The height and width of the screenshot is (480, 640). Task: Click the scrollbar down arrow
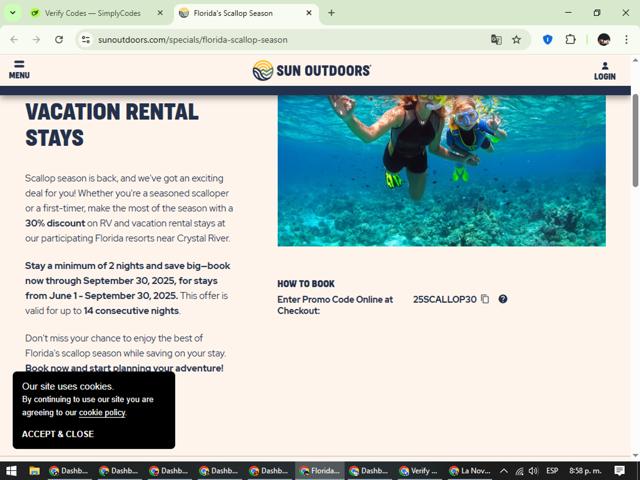[636, 455]
